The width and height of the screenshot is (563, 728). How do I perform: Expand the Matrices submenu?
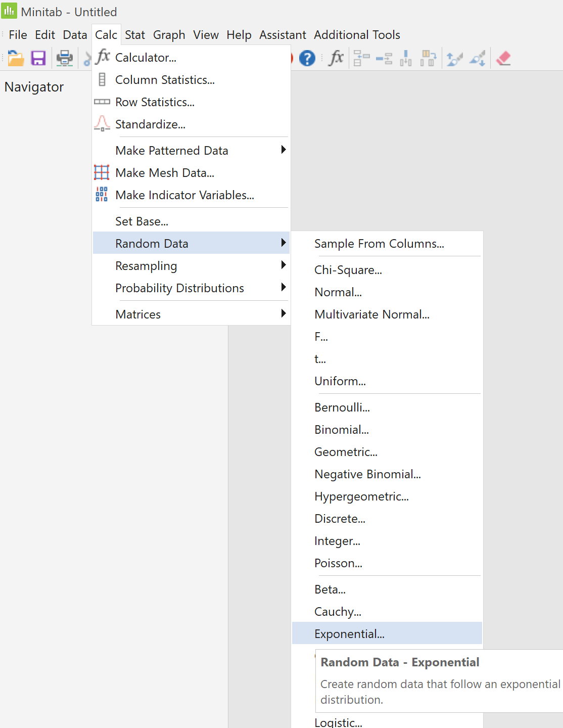(191, 314)
